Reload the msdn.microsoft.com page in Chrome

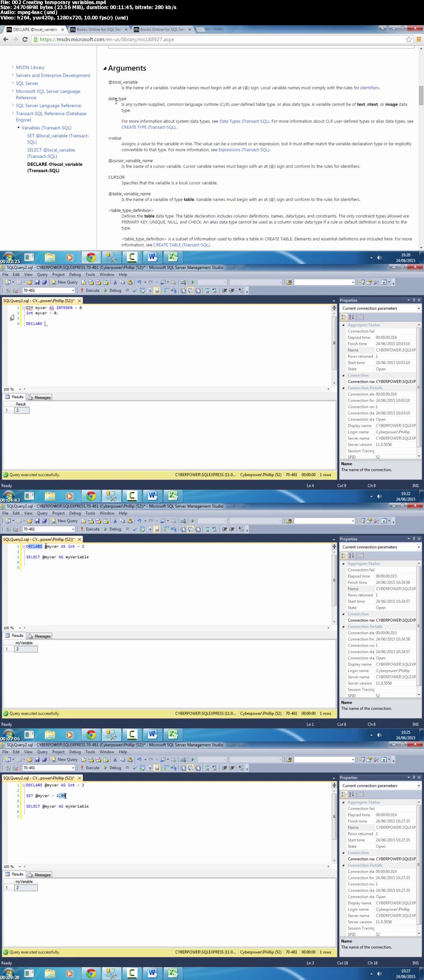(25, 39)
